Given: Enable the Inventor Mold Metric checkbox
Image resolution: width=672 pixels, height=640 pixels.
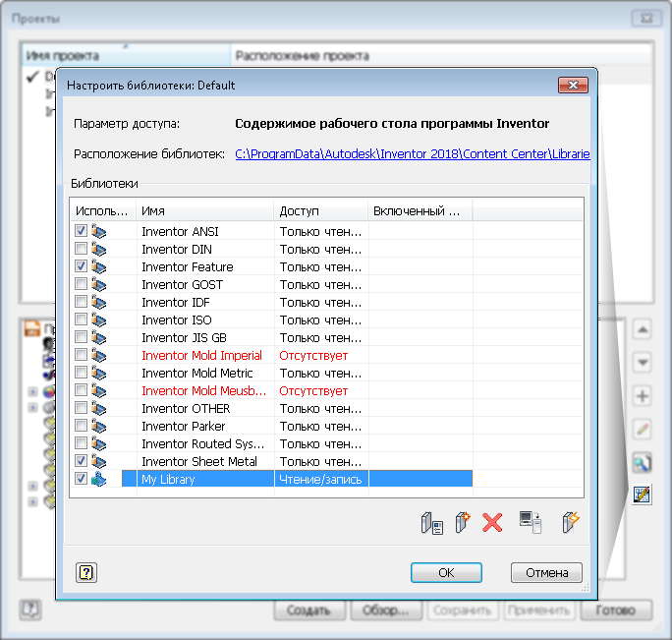Looking at the screenshot, I should click(x=81, y=372).
